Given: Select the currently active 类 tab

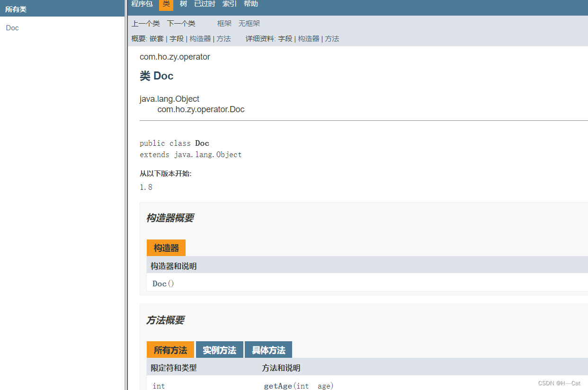Looking at the screenshot, I should click(x=166, y=4).
